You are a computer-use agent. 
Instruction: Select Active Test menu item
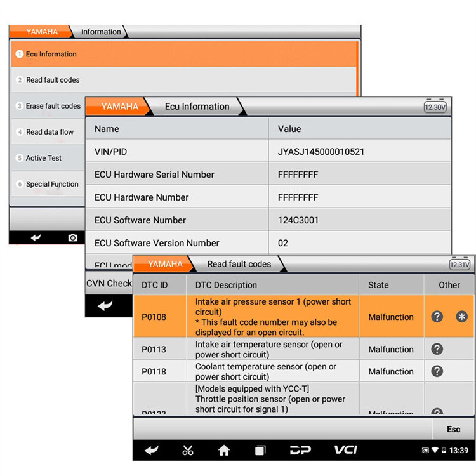48,158
